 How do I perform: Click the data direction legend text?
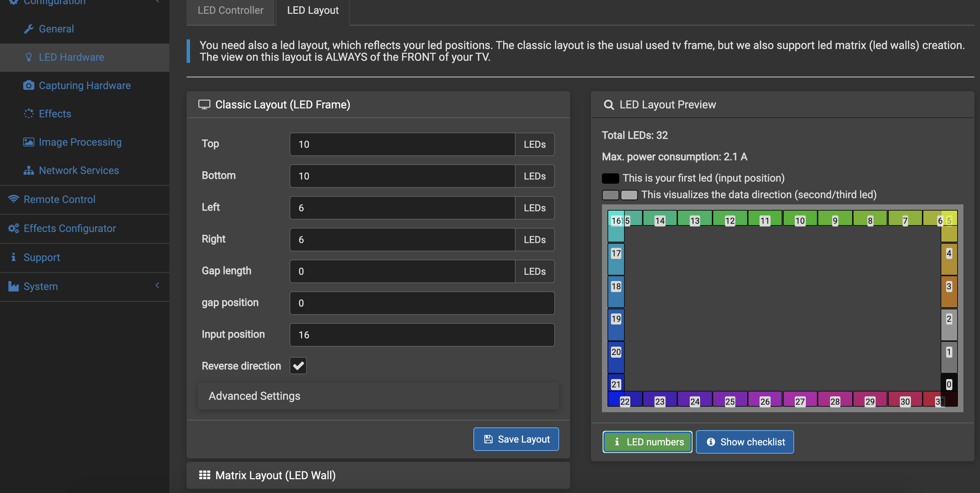[759, 195]
